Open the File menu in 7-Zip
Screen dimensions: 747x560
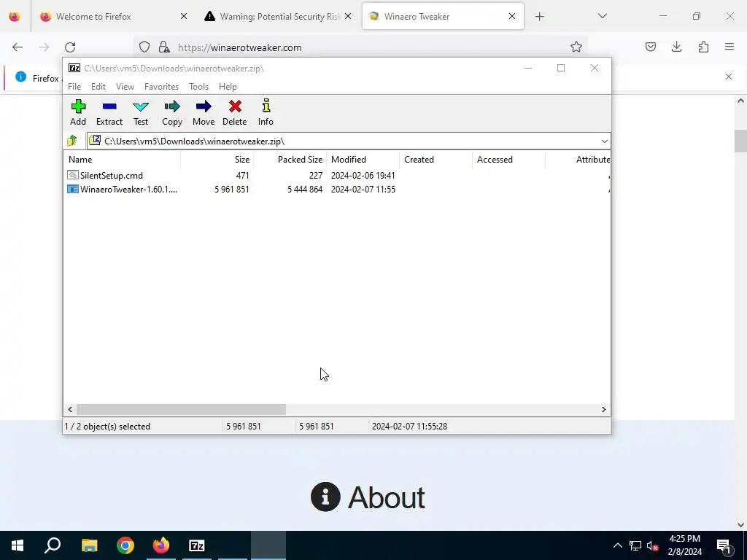[74, 87]
